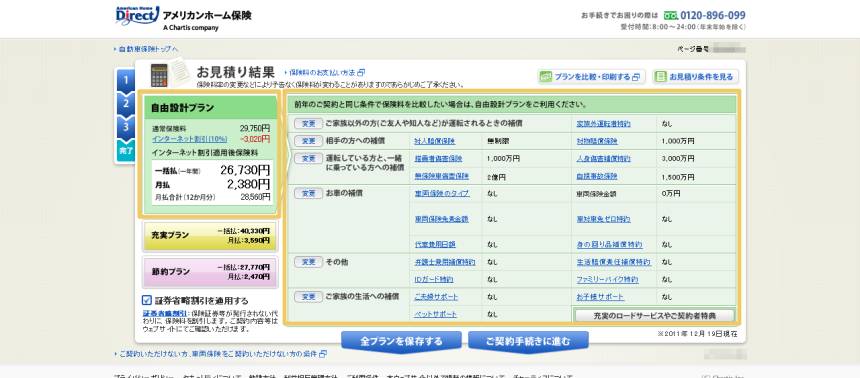The image size is (860, 378).
Task: Select the 充実プラン option
Action: pos(210,236)
